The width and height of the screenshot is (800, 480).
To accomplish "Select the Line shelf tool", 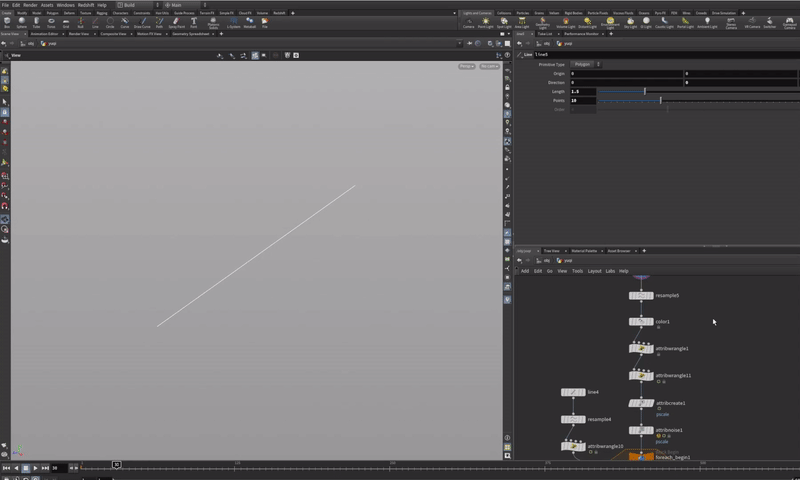I will point(95,22).
